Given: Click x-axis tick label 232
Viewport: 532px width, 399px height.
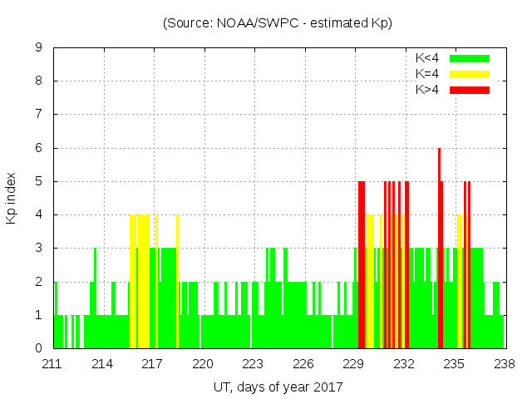Looking at the screenshot, I should 404,363.
